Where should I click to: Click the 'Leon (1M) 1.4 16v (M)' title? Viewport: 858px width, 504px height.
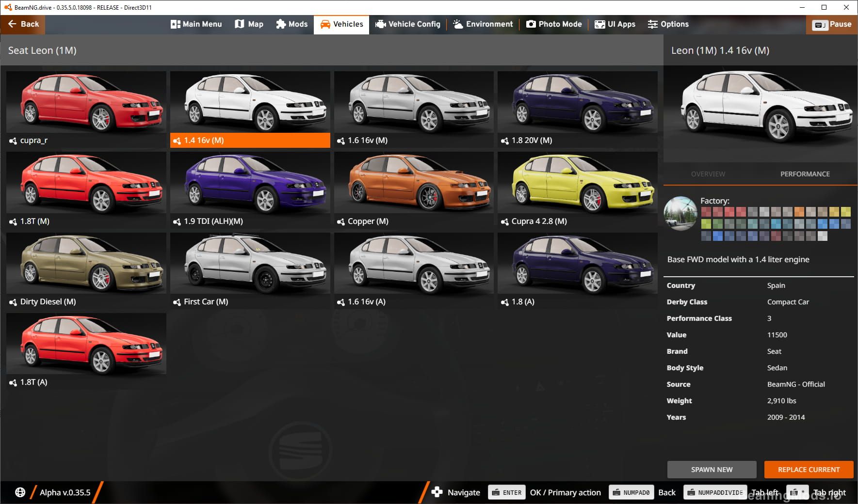[720, 50]
